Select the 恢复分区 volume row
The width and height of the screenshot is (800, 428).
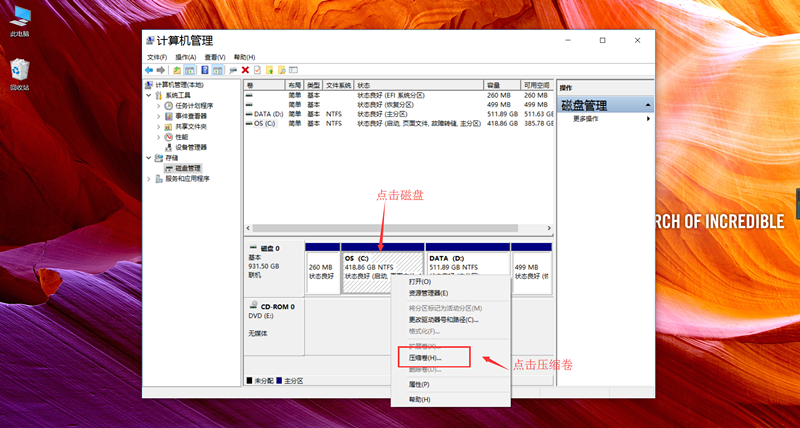[x=398, y=105]
